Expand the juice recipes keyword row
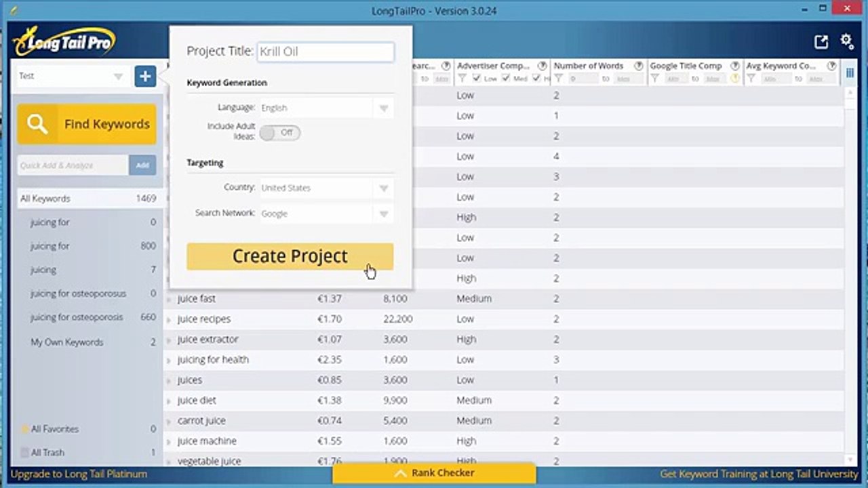The height and width of the screenshot is (488, 868). (169, 319)
